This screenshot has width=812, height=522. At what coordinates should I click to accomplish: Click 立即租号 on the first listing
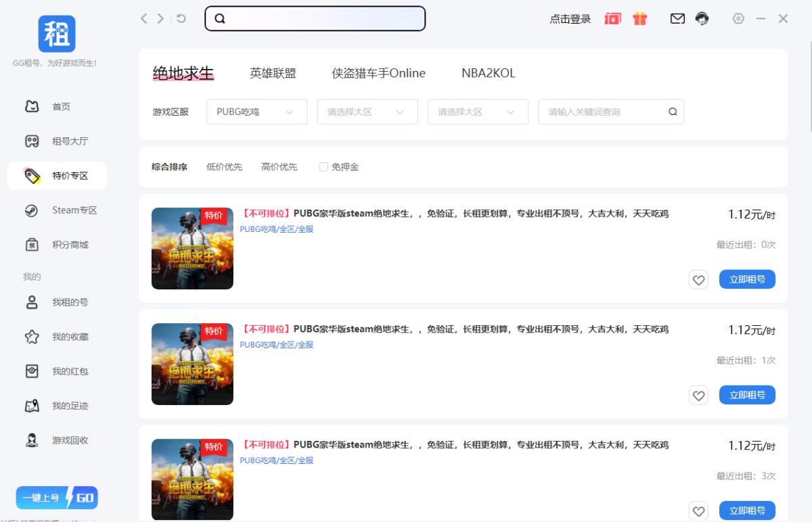click(747, 279)
